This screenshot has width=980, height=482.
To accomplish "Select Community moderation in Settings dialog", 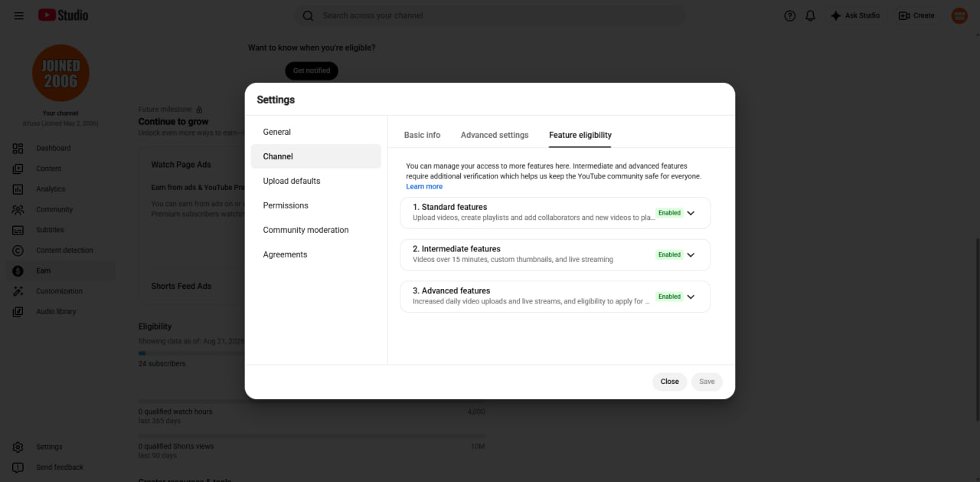I will click(315, 230).
